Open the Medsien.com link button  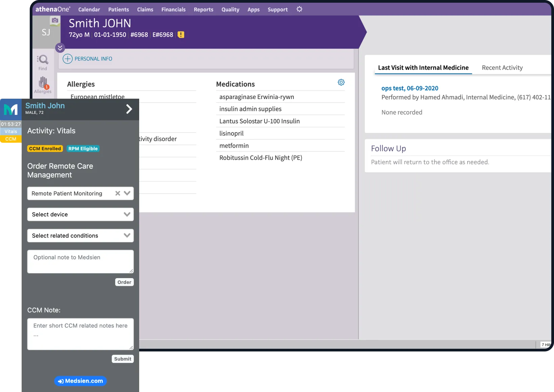80,381
